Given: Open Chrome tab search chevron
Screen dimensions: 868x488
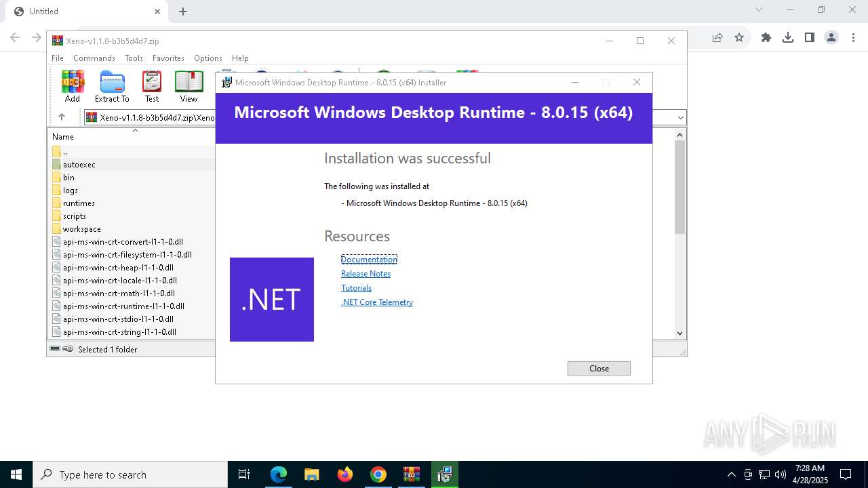Looking at the screenshot, I should tap(759, 9).
